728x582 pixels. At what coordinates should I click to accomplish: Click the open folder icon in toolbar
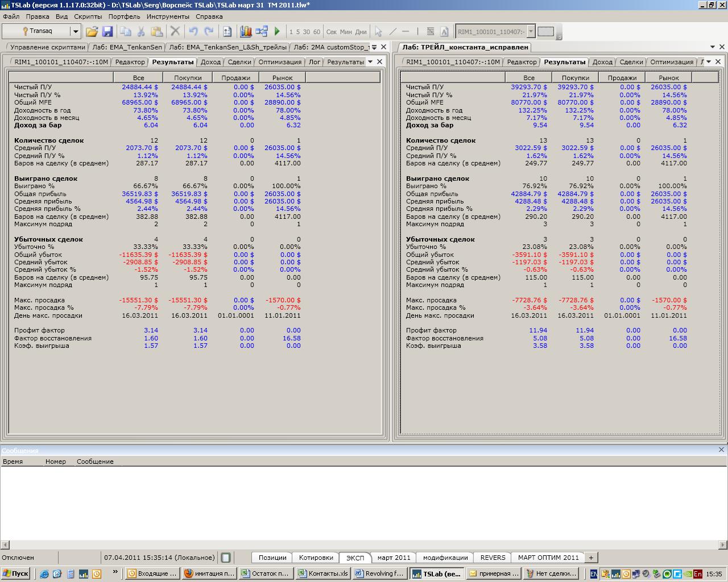[92, 32]
